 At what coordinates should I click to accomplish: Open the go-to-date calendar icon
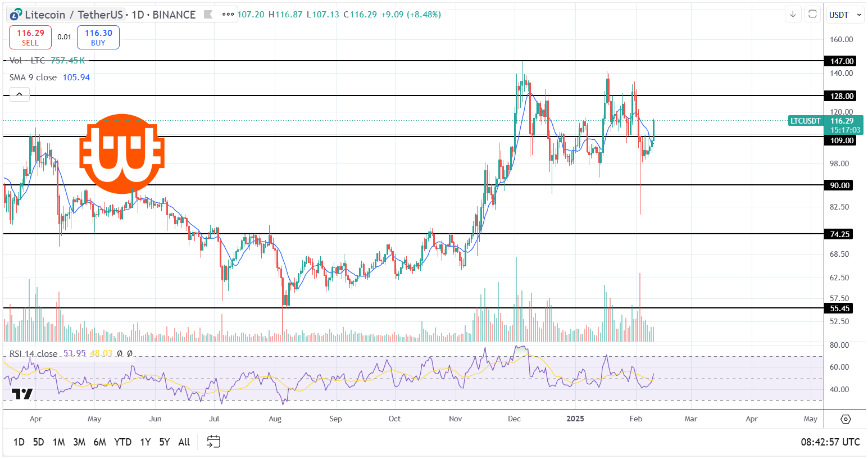[x=213, y=442]
